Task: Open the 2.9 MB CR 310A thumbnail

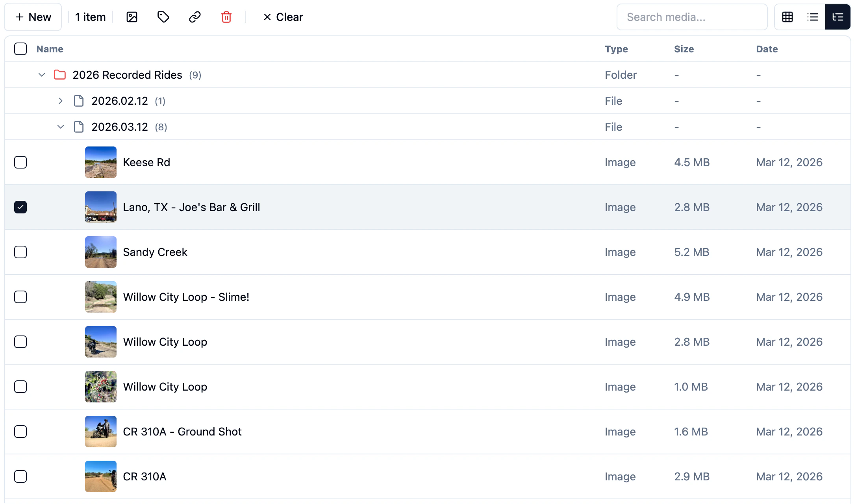Action: pyautogui.click(x=101, y=476)
